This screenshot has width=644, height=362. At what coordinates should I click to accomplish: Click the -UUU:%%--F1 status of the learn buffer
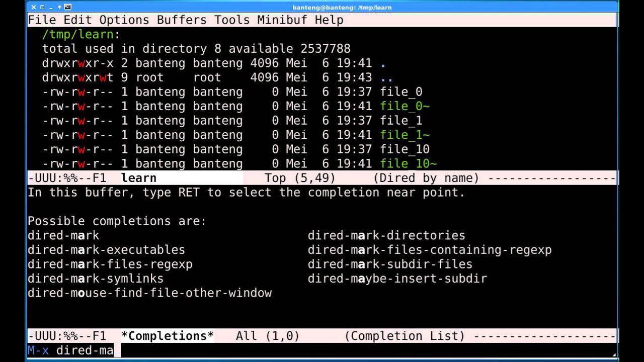coord(67,178)
